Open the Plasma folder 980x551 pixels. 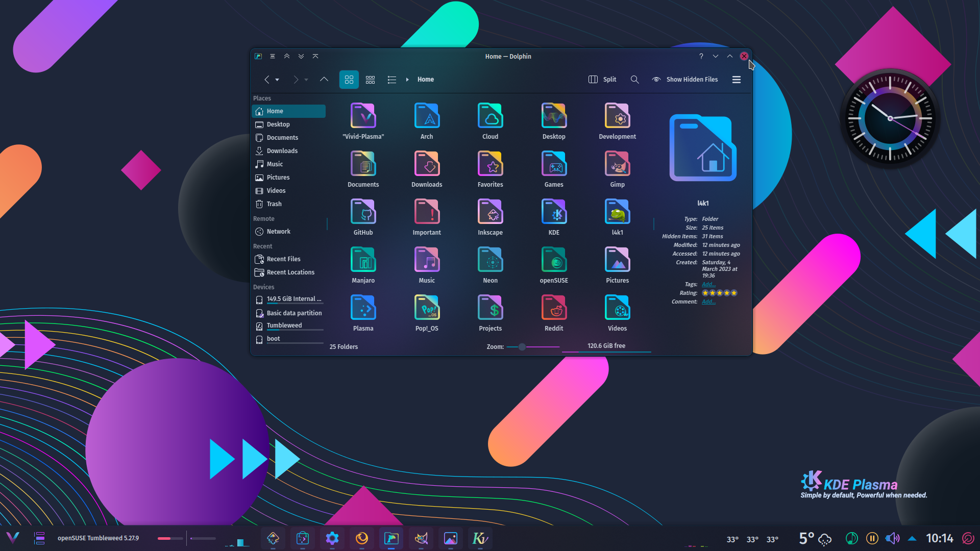[x=363, y=313]
